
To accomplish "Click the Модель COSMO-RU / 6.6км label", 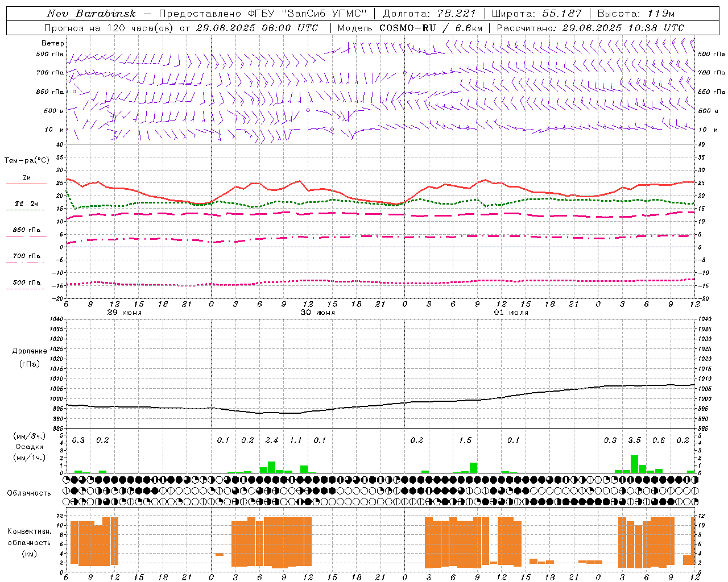I will click(x=409, y=28).
